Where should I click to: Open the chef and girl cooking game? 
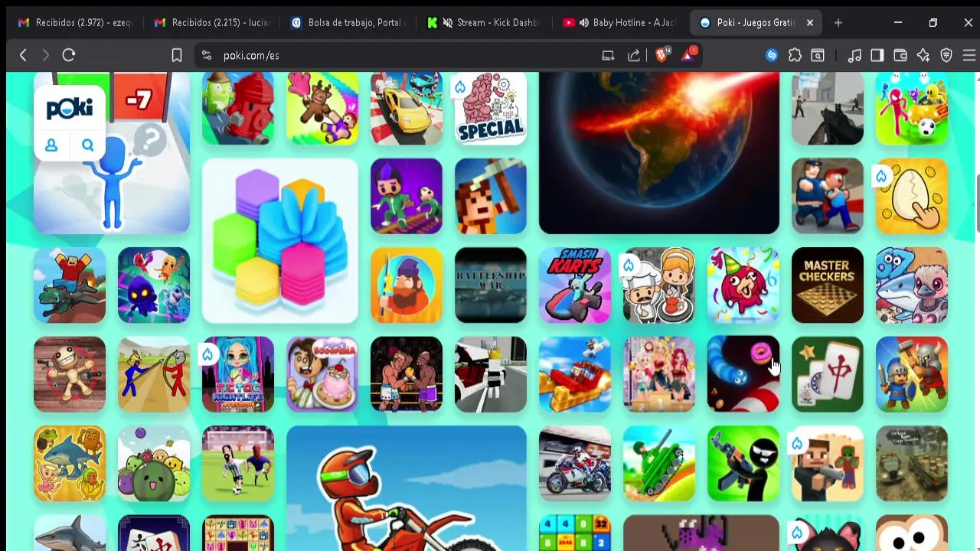(x=659, y=285)
